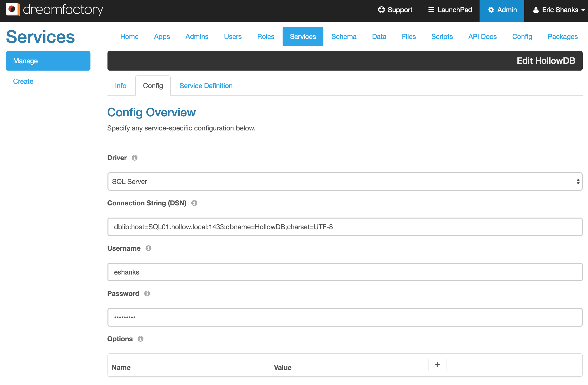Click the DreamFactory logo icon

(x=13, y=9)
